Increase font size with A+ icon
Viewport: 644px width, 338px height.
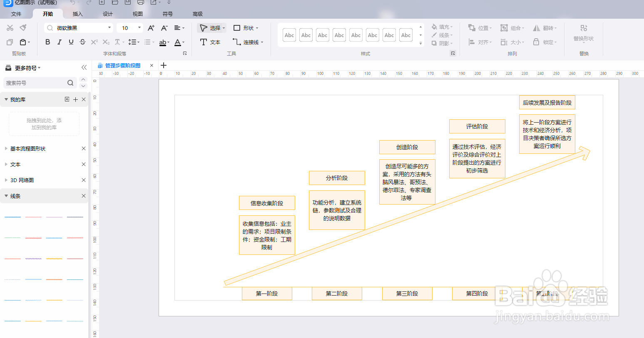(151, 28)
